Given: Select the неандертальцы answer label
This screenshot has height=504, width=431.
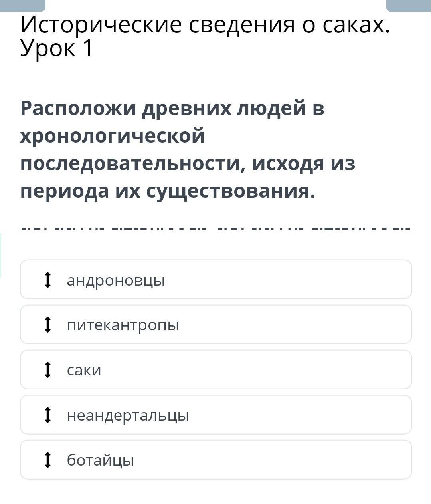Looking at the screenshot, I should [x=128, y=415].
